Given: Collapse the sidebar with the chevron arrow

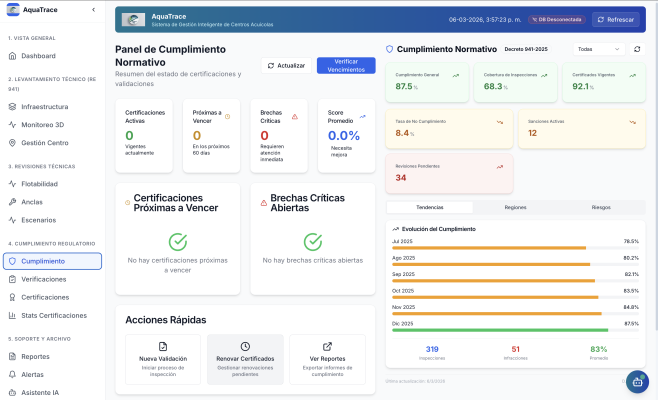Looking at the screenshot, I should [x=93, y=9].
